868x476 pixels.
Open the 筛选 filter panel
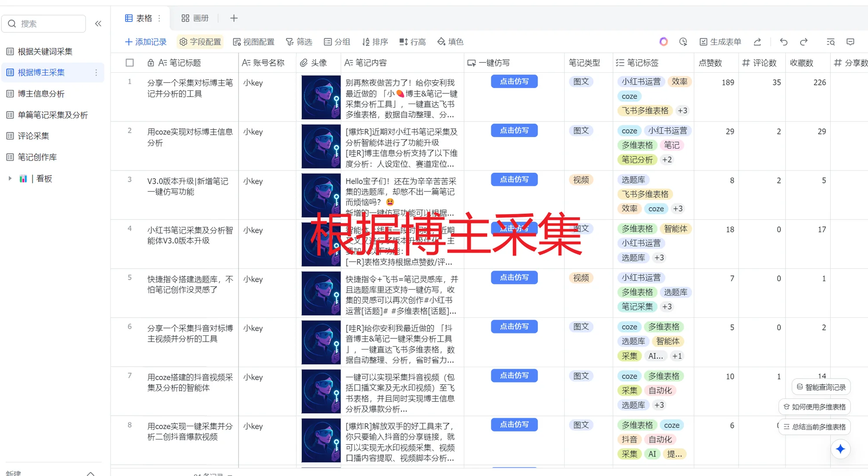[299, 42]
